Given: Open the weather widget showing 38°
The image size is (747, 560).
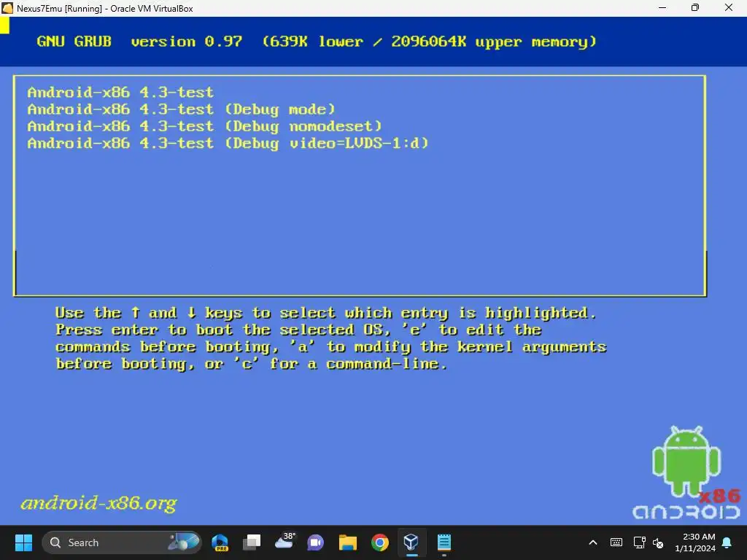Looking at the screenshot, I should [x=285, y=542].
